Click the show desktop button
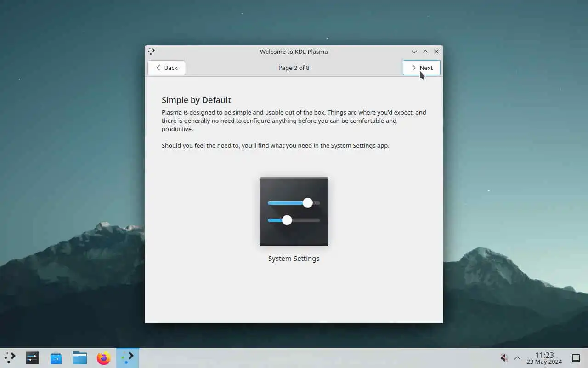588x368 pixels. pos(576,358)
